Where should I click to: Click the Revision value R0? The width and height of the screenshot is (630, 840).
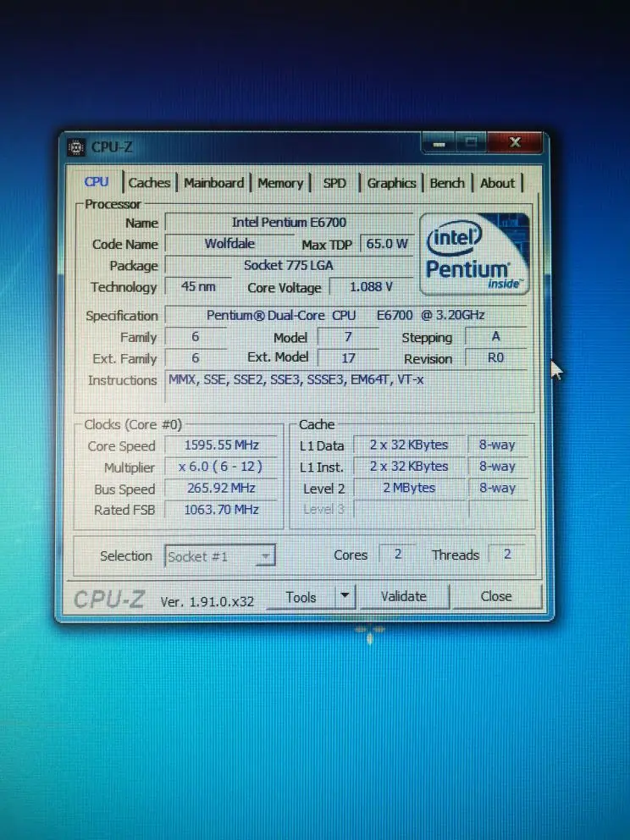(x=496, y=358)
